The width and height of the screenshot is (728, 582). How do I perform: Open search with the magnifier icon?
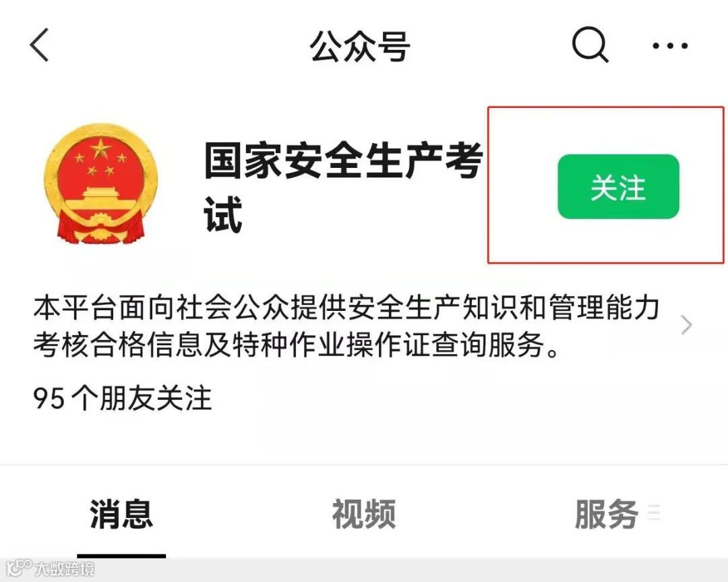(x=590, y=45)
